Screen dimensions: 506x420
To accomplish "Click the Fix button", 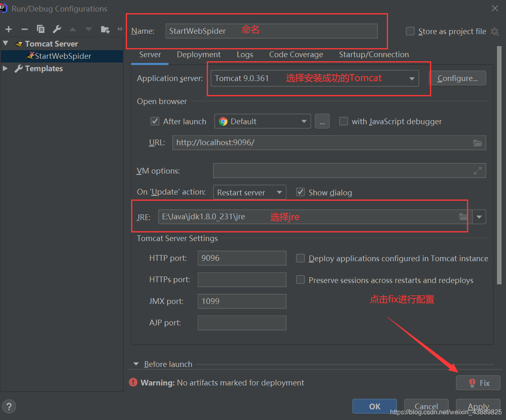I will point(478,383).
